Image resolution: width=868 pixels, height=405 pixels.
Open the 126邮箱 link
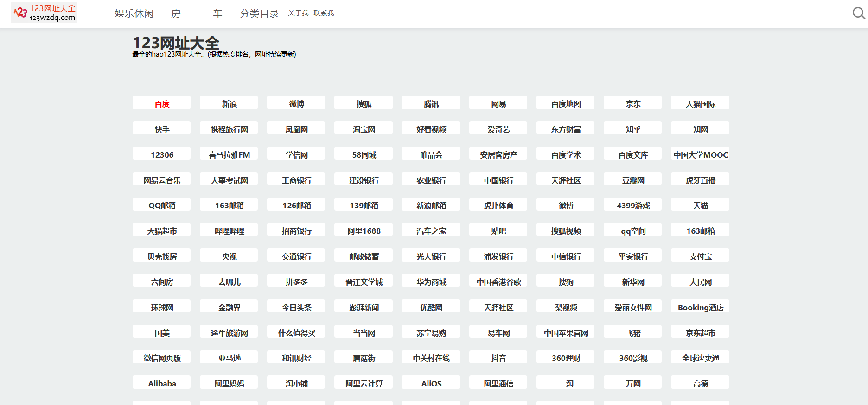click(296, 206)
